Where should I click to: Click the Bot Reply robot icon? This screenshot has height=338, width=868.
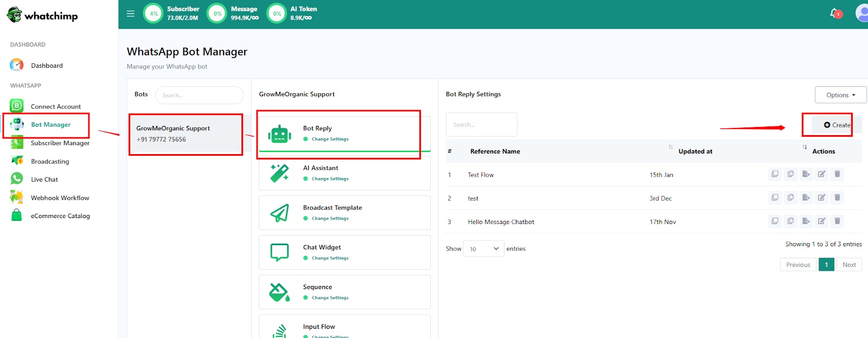pyautogui.click(x=279, y=133)
